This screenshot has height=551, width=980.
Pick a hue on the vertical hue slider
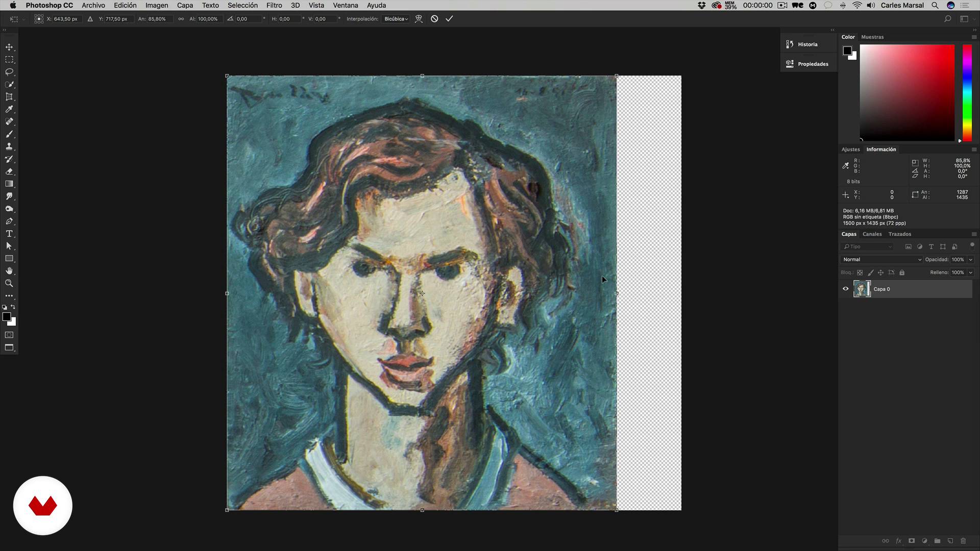click(967, 93)
